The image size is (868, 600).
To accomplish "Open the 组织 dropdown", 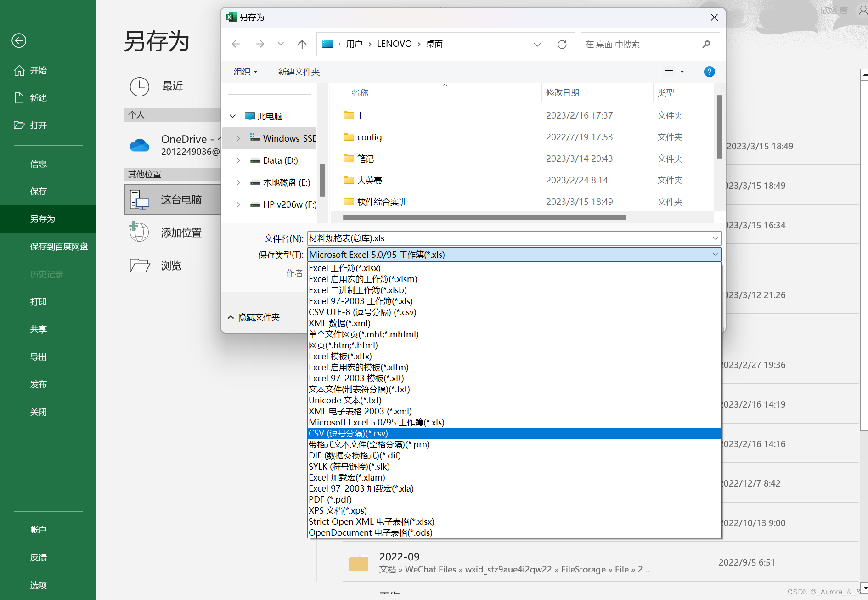I will [x=245, y=72].
